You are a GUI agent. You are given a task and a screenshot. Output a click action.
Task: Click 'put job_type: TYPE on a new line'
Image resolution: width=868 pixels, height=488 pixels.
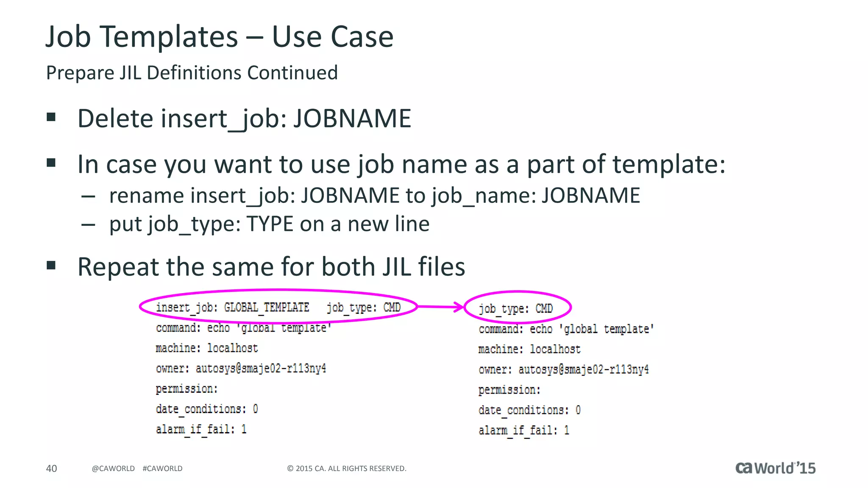click(270, 224)
